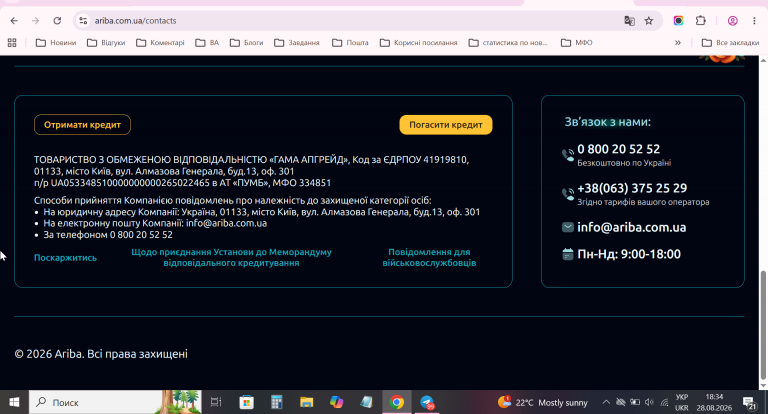Click the browser forward arrow
The height and width of the screenshot is (414, 768).
tap(35, 21)
